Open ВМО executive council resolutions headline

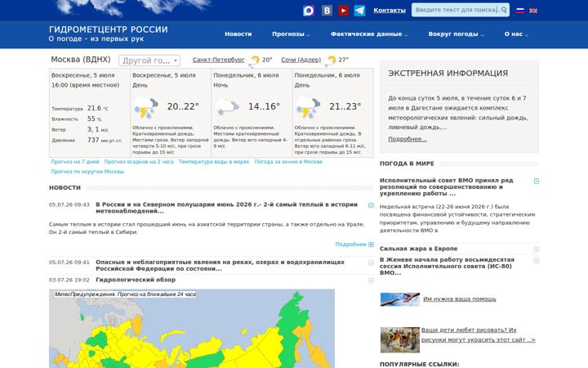[446, 187]
